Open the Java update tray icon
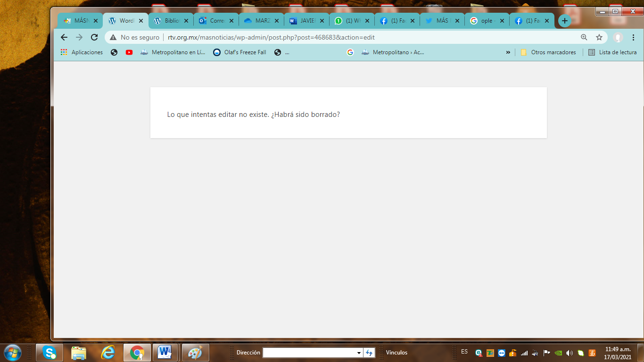The height and width of the screenshot is (362, 644). tap(592, 353)
